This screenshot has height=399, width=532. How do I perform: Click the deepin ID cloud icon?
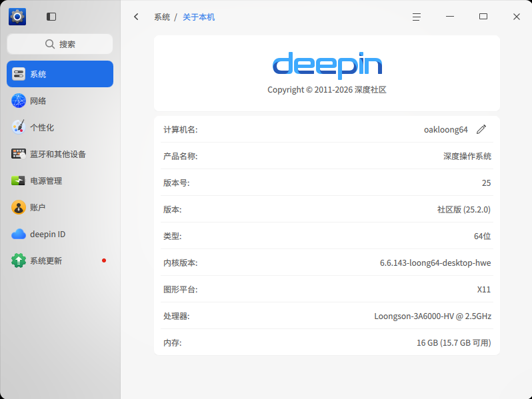pos(18,234)
